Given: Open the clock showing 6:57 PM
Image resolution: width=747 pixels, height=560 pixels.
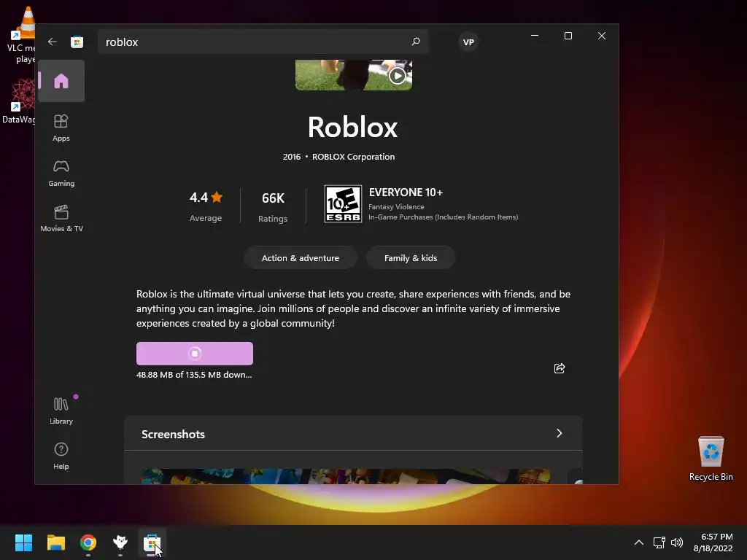Looking at the screenshot, I should (x=713, y=542).
